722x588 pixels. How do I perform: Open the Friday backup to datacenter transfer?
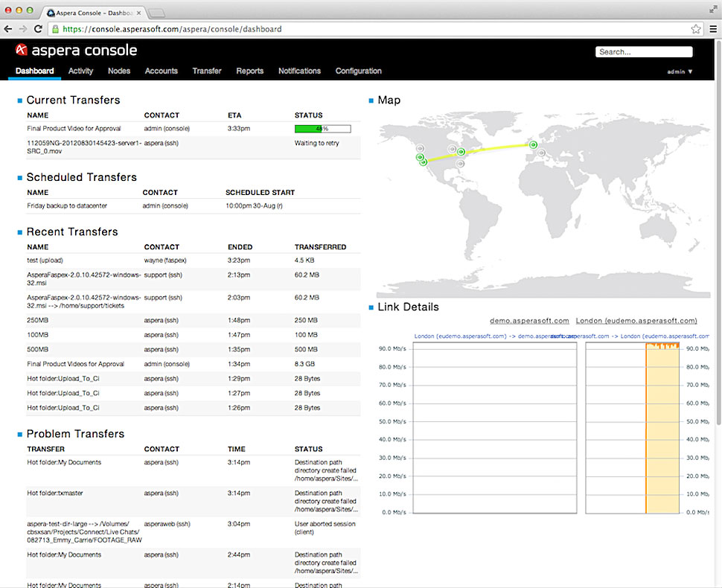[x=67, y=206]
